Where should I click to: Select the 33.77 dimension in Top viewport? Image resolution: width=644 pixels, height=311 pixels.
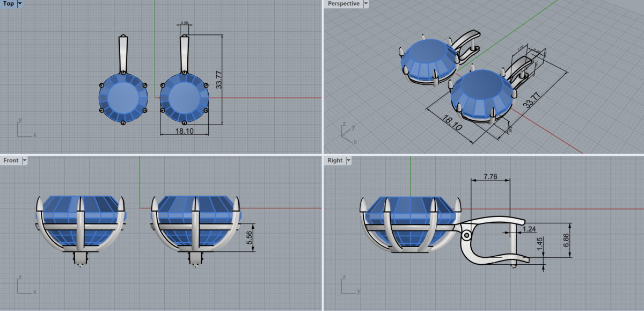(218, 79)
